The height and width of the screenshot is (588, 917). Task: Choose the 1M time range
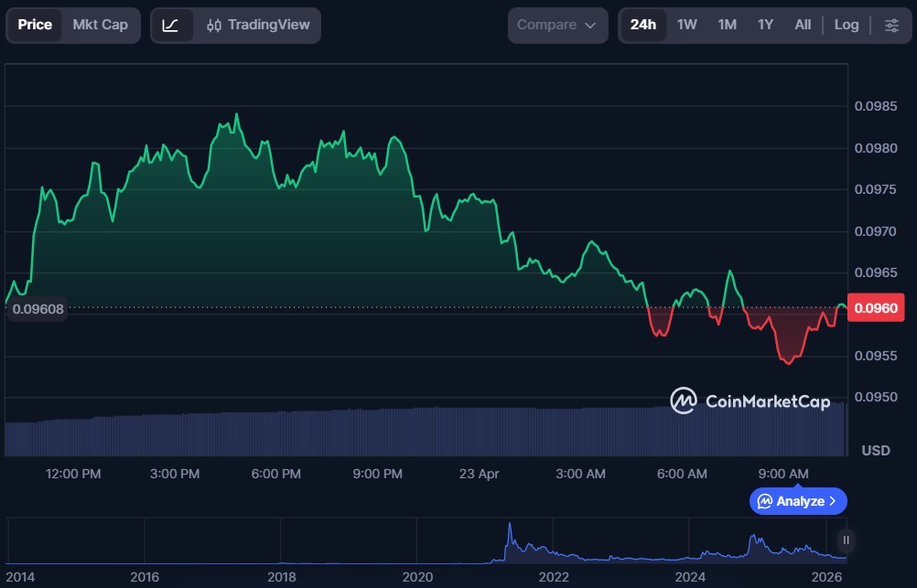(727, 25)
